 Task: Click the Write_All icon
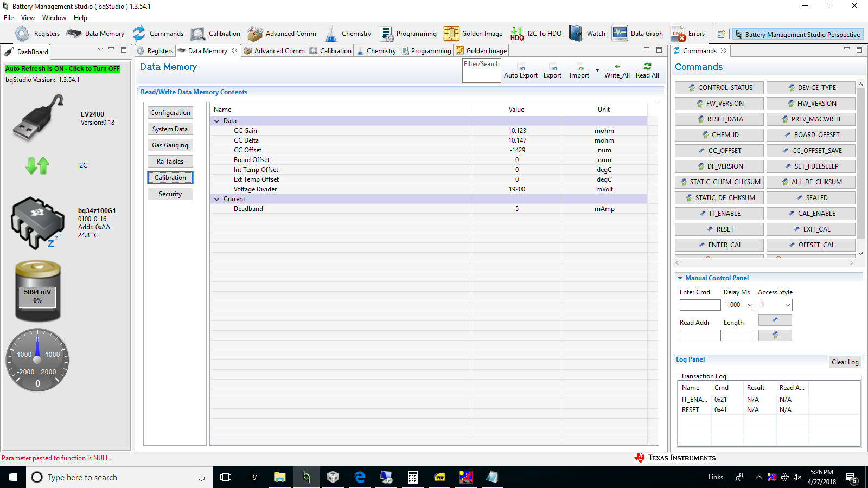[617, 67]
